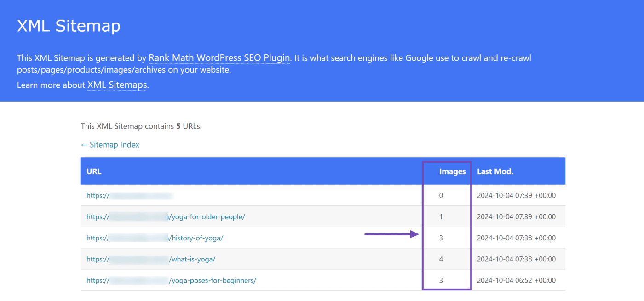
Task: Select image count 4 in what-is-yoga row
Action: click(x=441, y=259)
